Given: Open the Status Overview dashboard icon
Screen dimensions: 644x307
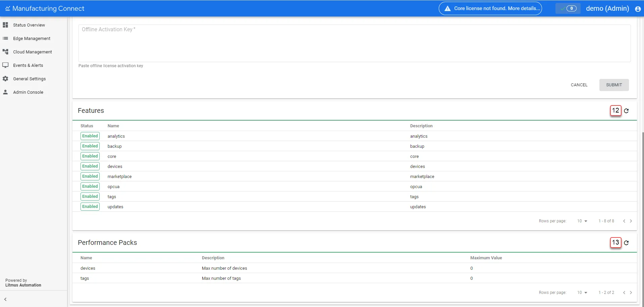Looking at the screenshot, I should pos(5,25).
